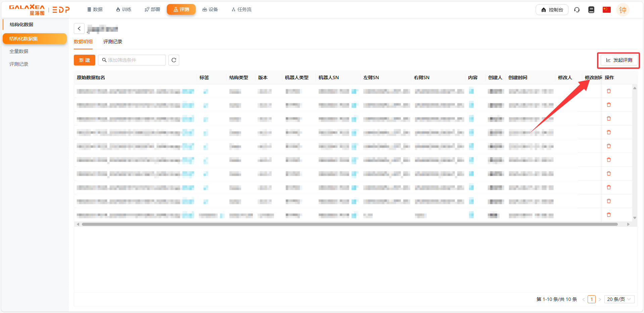Open customer support headset icon
Screen dimensions: 644x313
(x=577, y=10)
